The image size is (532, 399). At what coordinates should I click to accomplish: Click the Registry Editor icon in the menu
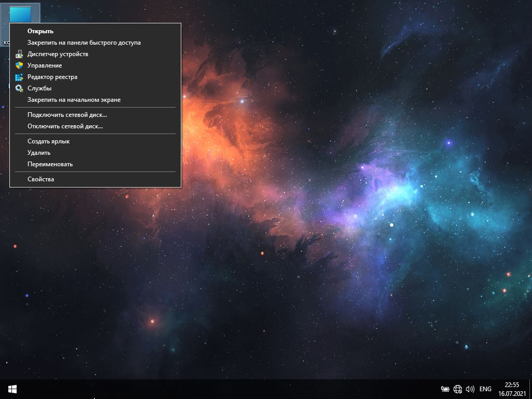tap(19, 77)
